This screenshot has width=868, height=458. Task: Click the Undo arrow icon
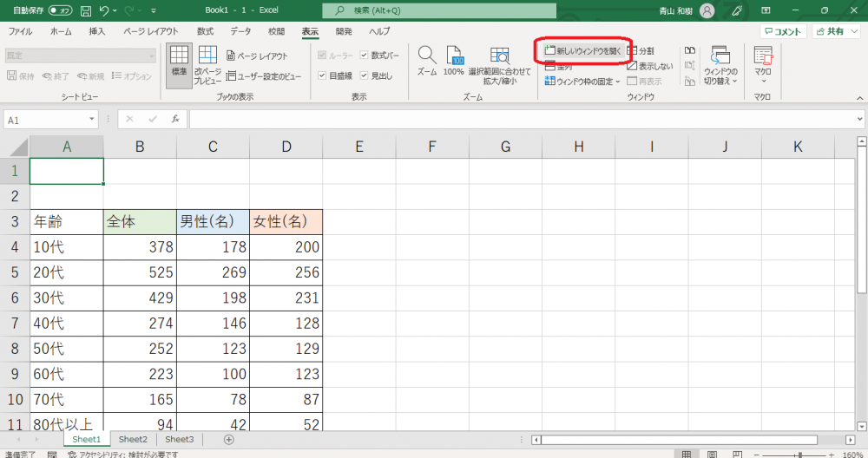[104, 10]
